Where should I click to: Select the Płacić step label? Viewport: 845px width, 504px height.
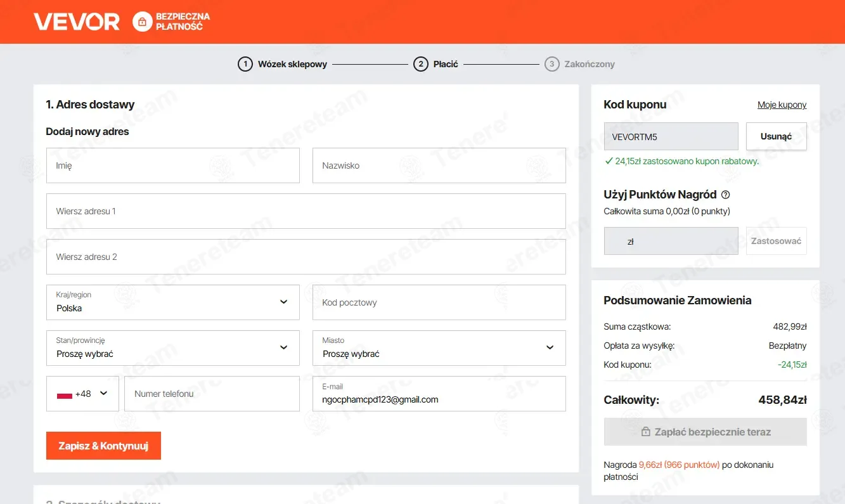[446, 64]
